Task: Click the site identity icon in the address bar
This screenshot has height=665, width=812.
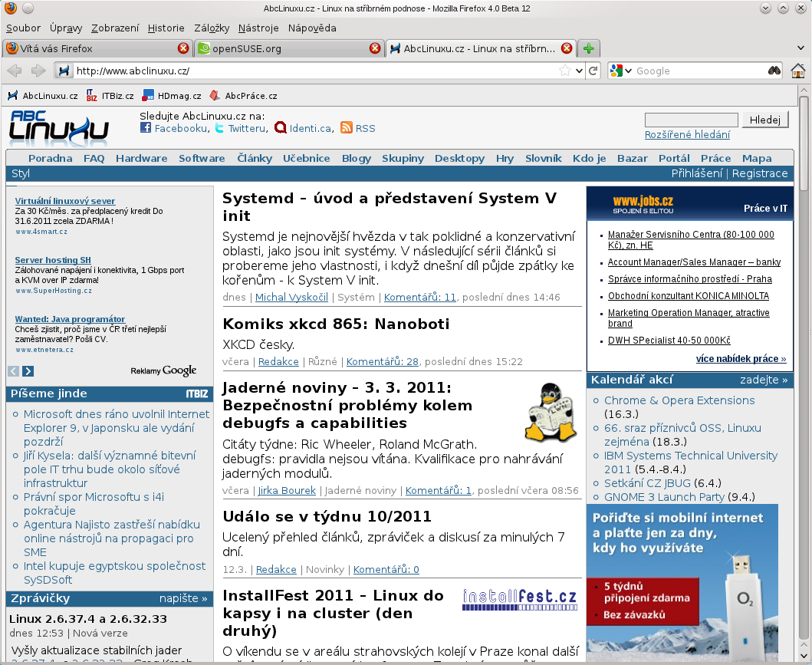Action: pyautogui.click(x=64, y=71)
